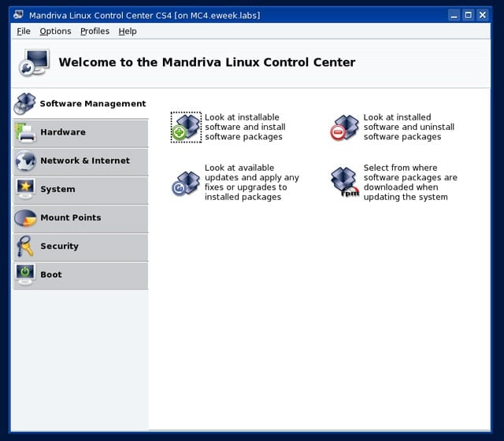The image size is (504, 441).
Task: Click the Boot power monitor icon
Action: coord(25,275)
